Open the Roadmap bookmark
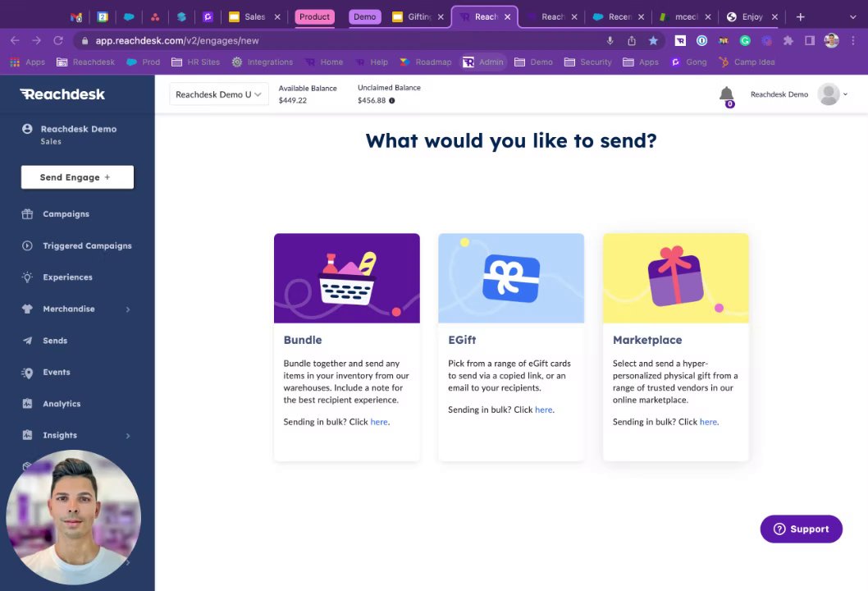 (x=426, y=62)
